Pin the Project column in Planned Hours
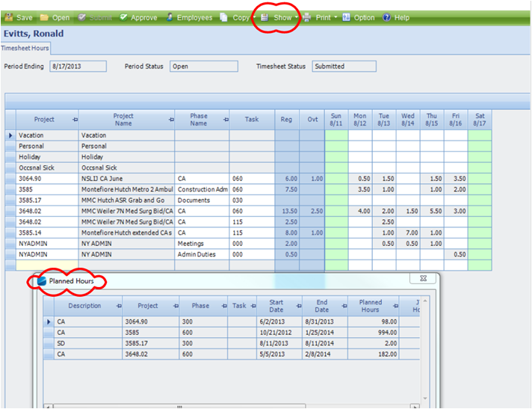The height and width of the screenshot is (409, 532). point(176,306)
